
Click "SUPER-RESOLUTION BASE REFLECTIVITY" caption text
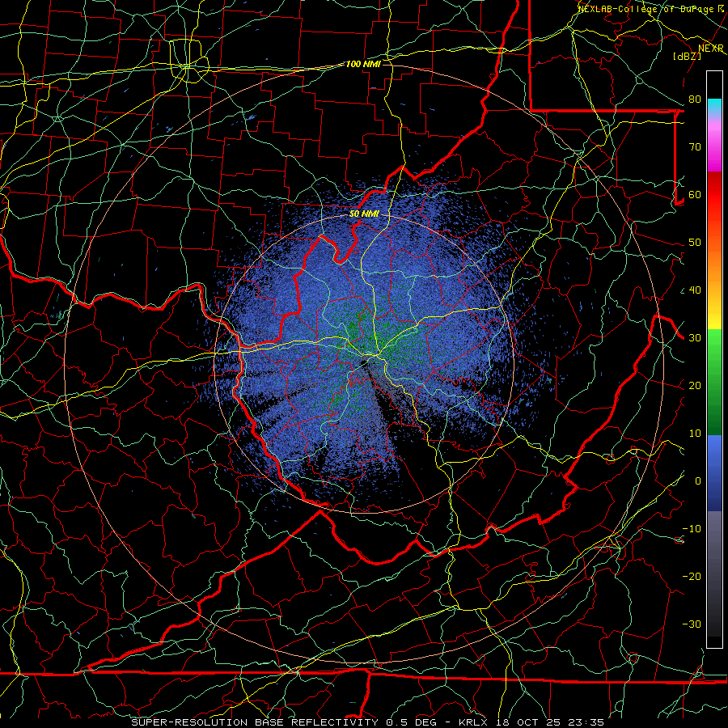[255, 722]
